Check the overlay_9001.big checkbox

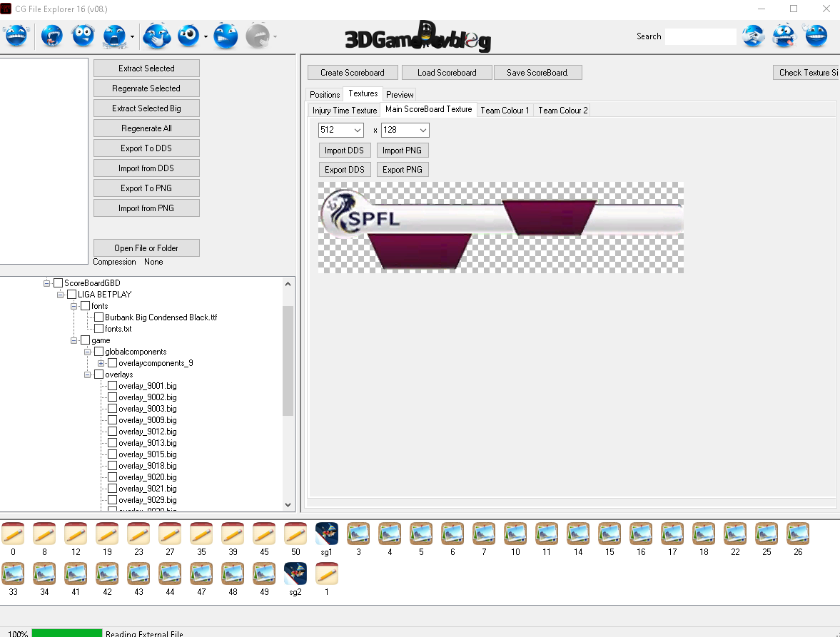[x=113, y=386]
